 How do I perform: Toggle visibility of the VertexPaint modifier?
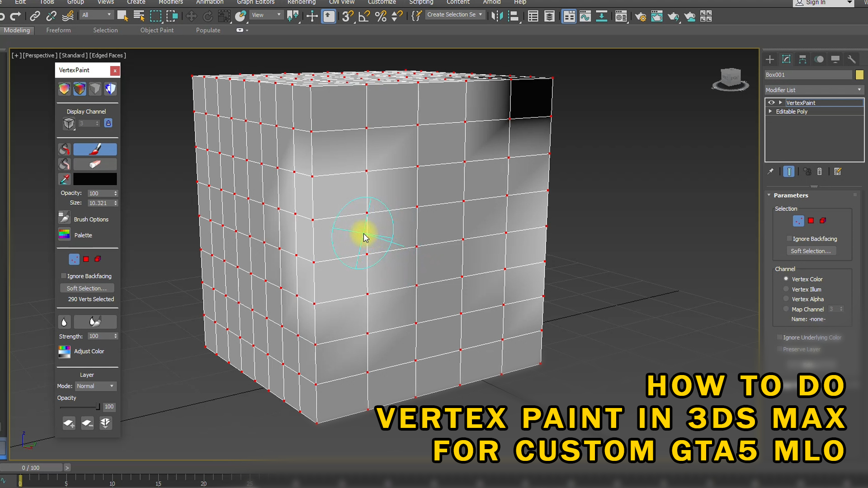(771, 103)
